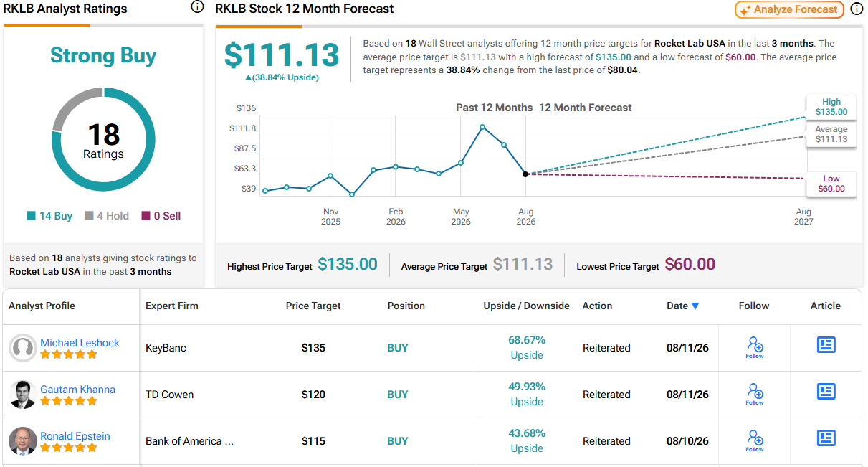Image resolution: width=868 pixels, height=467 pixels.
Task: Open KeyBanc article icon
Action: (x=826, y=345)
